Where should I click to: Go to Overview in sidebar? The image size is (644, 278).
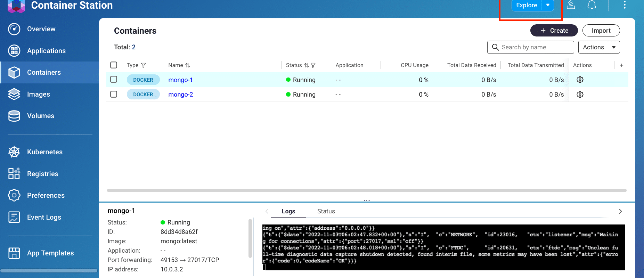[x=41, y=29]
